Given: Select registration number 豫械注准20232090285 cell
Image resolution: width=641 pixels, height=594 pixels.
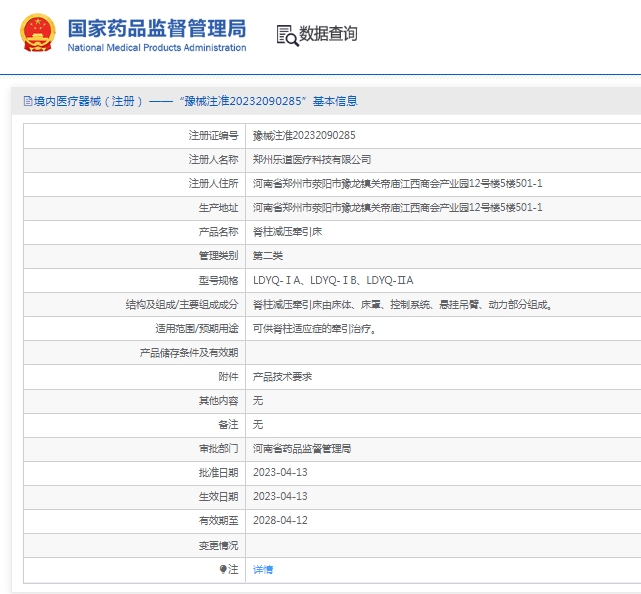Looking at the screenshot, I should pos(304,135).
